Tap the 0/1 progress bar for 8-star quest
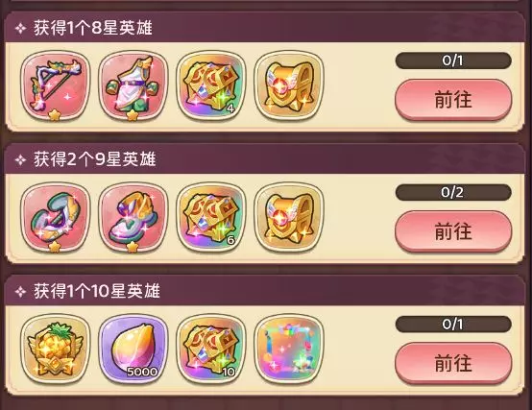Image resolution: width=532 pixels, height=410 pixels. pos(453,60)
